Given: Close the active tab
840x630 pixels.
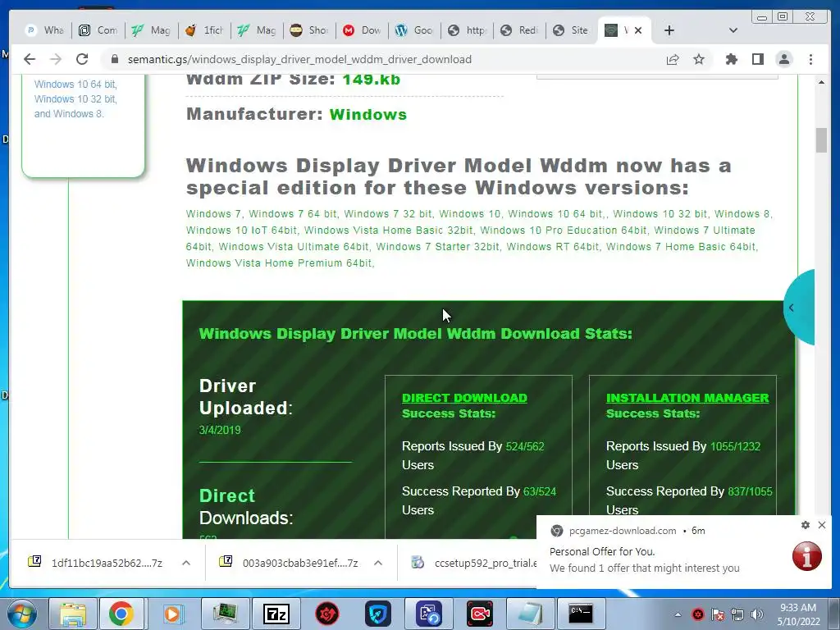Looking at the screenshot, I should click(x=638, y=30).
